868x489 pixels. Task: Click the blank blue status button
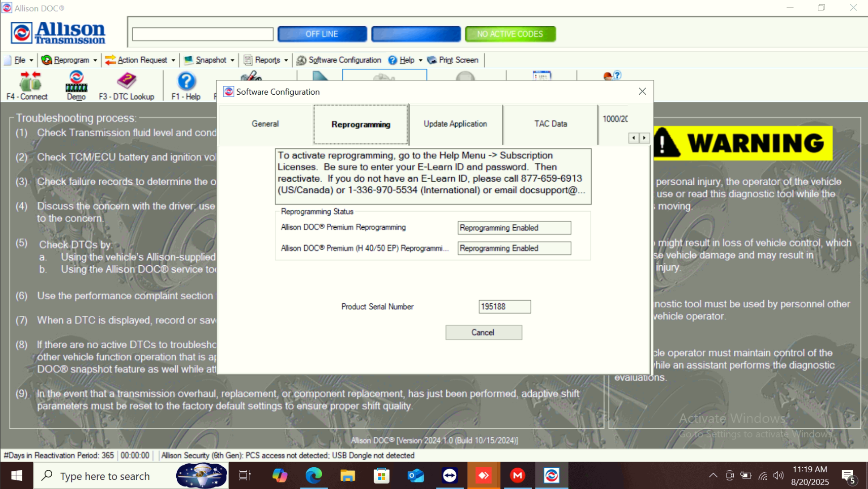pos(416,34)
